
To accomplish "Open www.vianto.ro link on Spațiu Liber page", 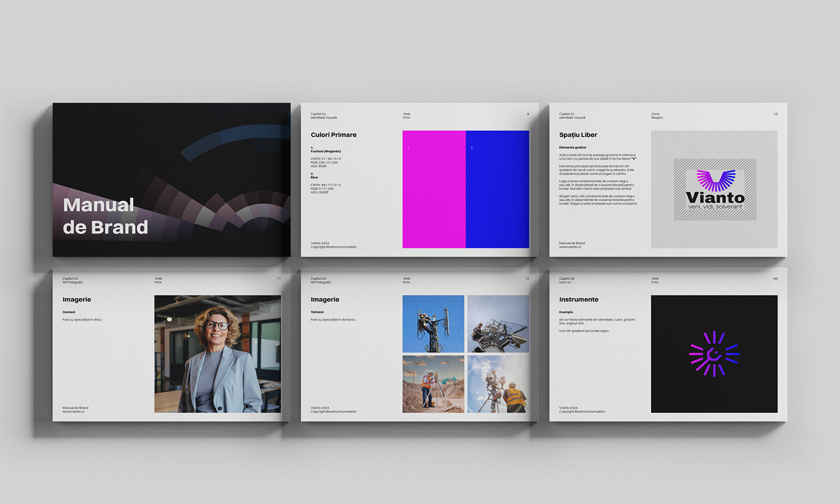I will pyautogui.click(x=570, y=247).
